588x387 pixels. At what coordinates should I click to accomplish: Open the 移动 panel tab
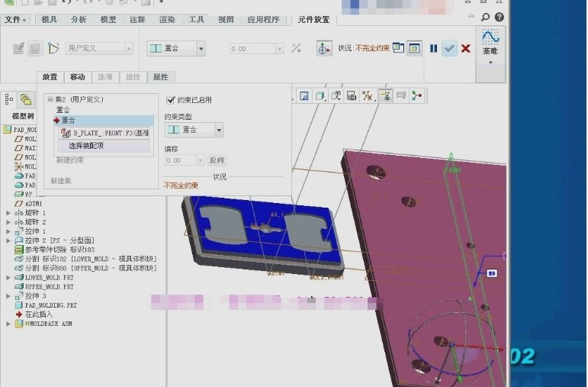[x=78, y=77]
